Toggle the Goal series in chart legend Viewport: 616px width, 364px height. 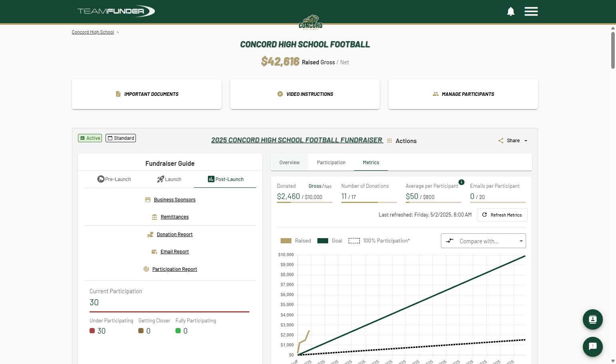330,241
